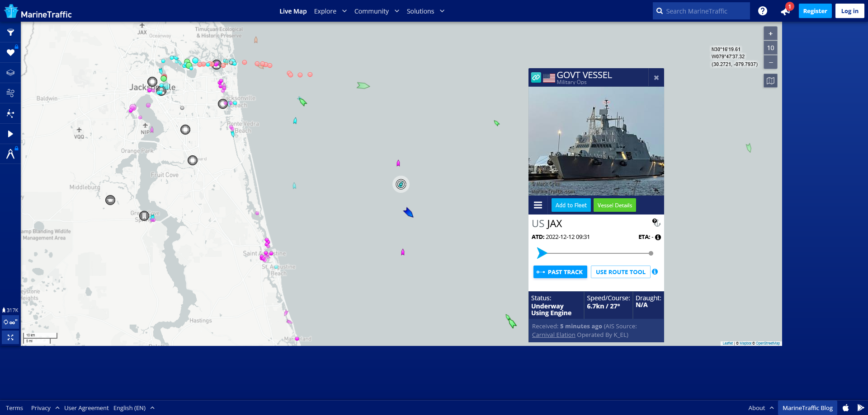Expand the Solutions menu
This screenshot has height=415, width=868.
(x=425, y=11)
